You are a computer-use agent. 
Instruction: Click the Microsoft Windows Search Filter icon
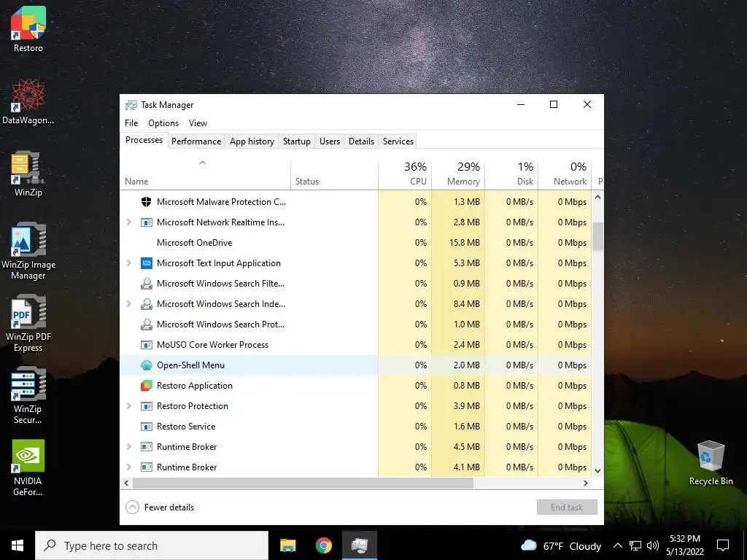[146, 284]
